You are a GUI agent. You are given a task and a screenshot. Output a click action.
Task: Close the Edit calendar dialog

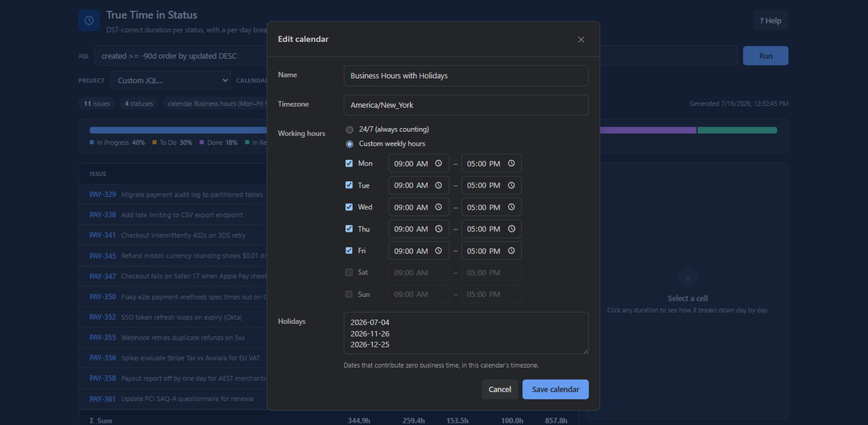[581, 39]
